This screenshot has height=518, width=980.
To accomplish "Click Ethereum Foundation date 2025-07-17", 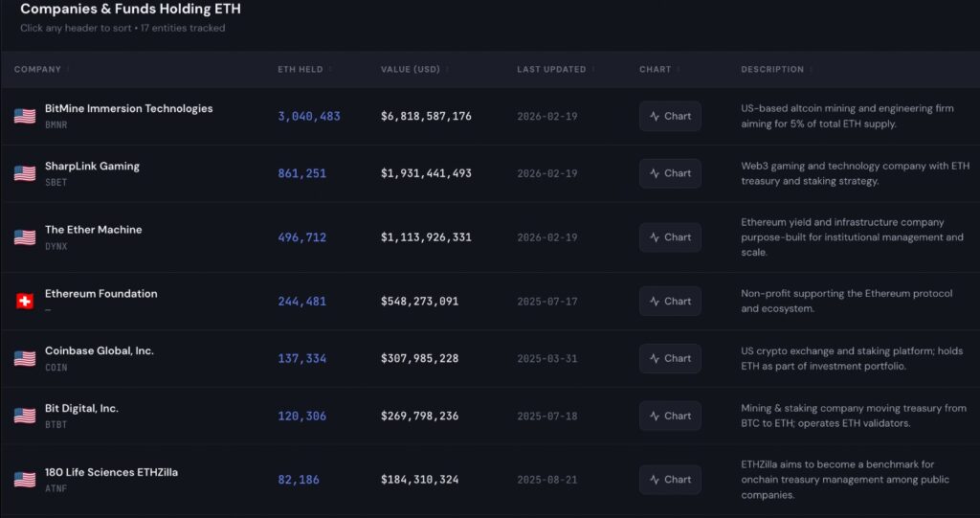I will [546, 301].
